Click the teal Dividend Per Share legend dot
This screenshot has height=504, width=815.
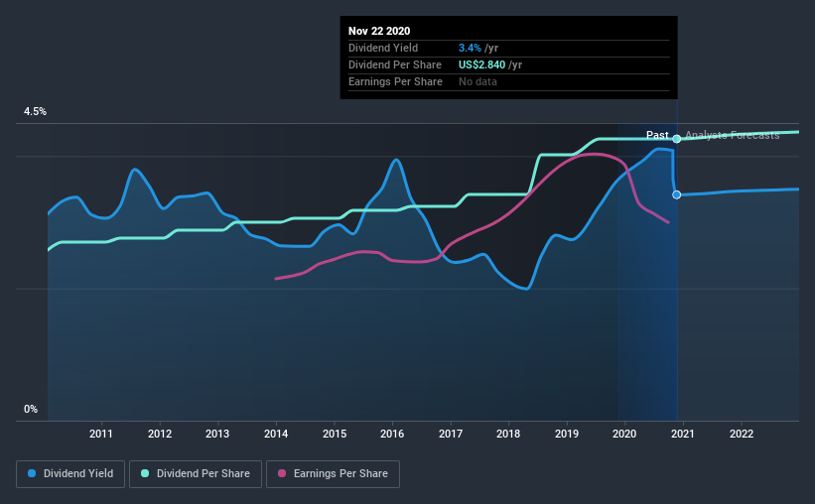click(x=145, y=473)
